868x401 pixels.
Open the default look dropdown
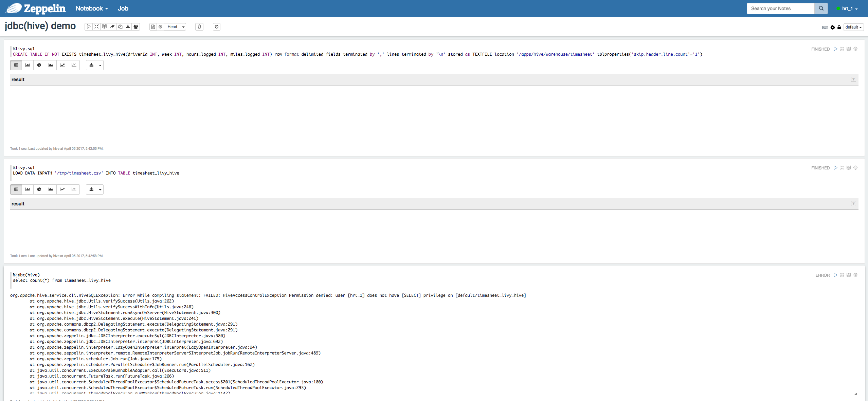853,27
